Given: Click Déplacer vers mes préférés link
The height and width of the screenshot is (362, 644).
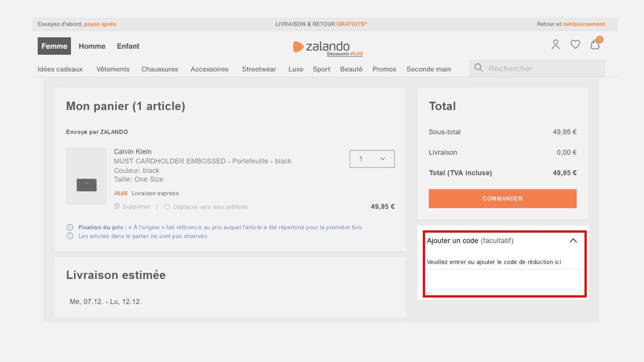Looking at the screenshot, I should [x=211, y=207].
